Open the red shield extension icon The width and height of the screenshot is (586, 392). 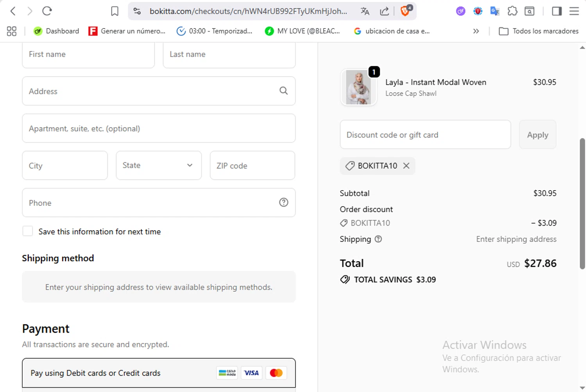(478, 11)
